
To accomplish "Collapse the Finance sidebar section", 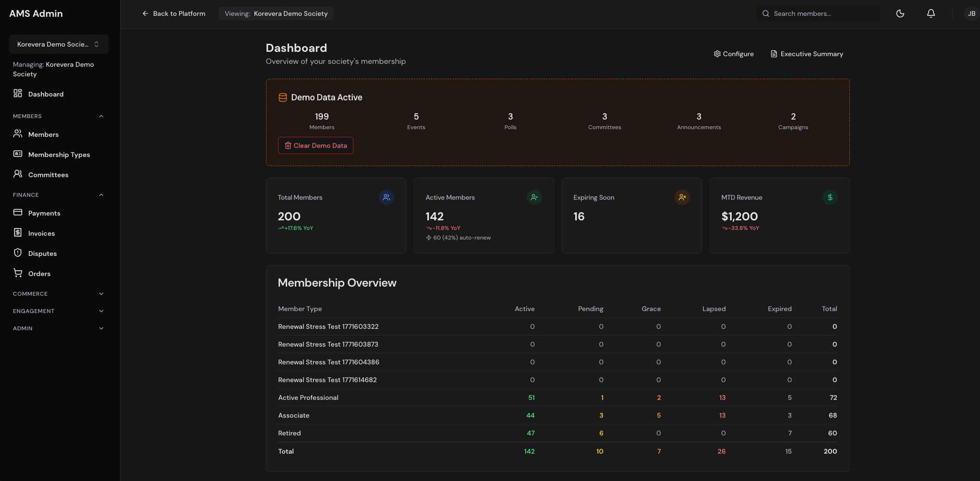I will tap(101, 195).
